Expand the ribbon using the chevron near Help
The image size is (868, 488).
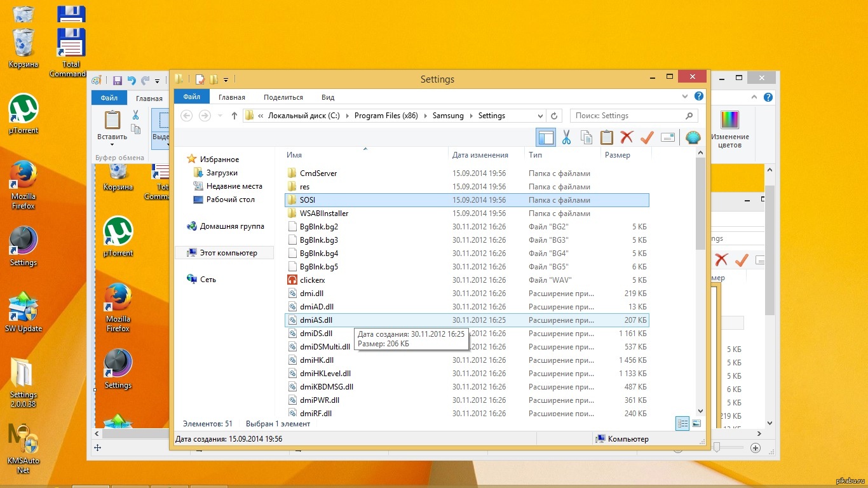click(x=685, y=97)
